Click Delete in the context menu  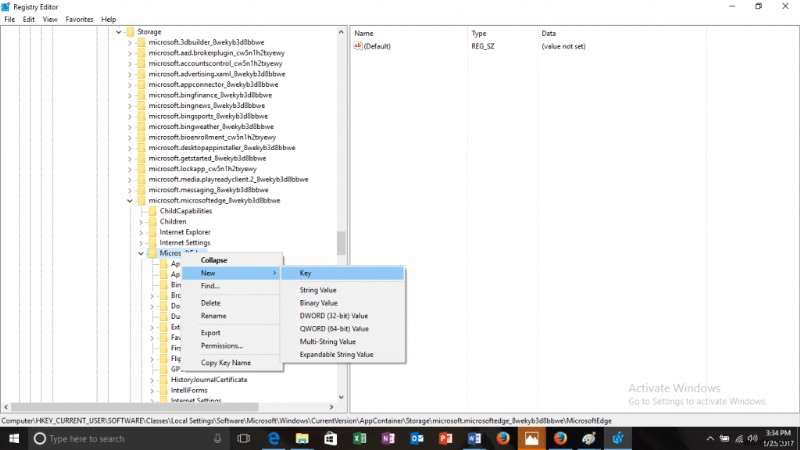tap(231, 303)
